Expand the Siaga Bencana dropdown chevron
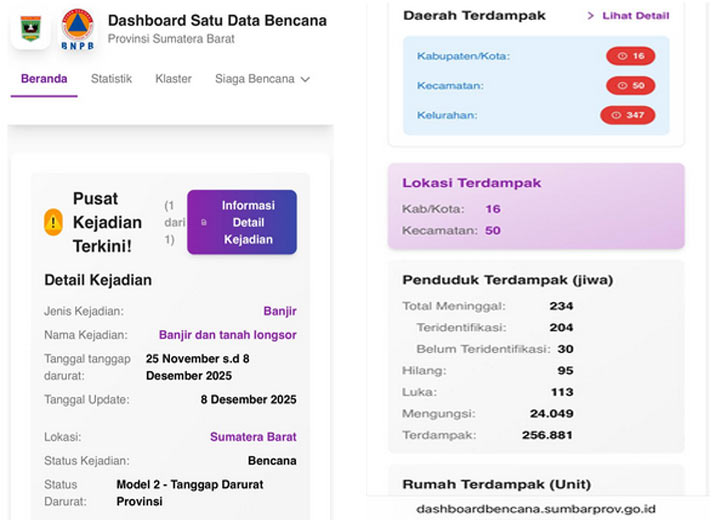Image resolution: width=728 pixels, height=520 pixels. tap(305, 79)
